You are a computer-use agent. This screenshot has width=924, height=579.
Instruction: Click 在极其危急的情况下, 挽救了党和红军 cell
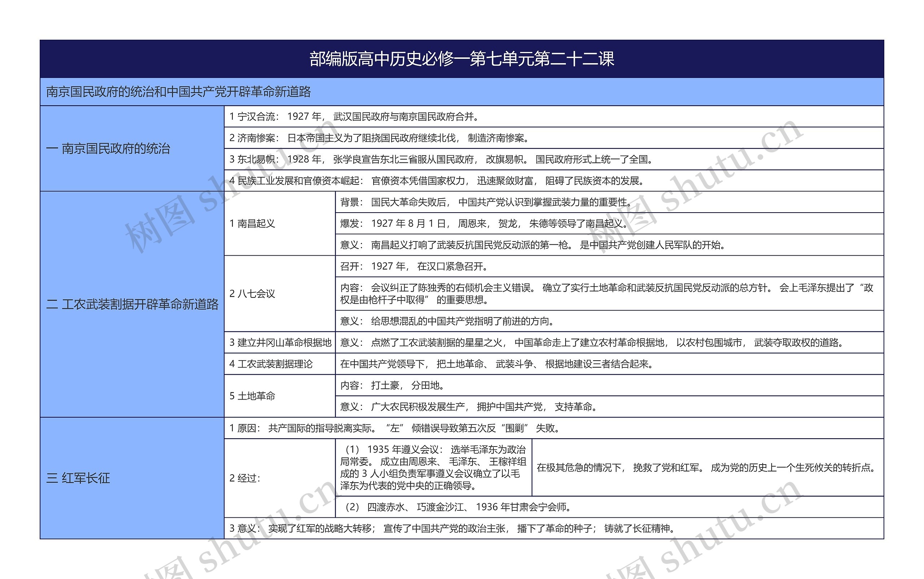pos(708,467)
